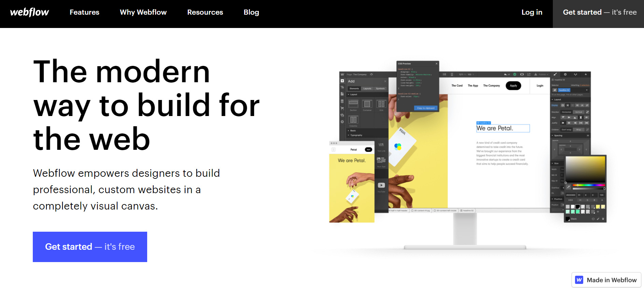Viewport: 644px width, 288px height.
Task: Set Direction to Vertical
Action: [x=579, y=112]
